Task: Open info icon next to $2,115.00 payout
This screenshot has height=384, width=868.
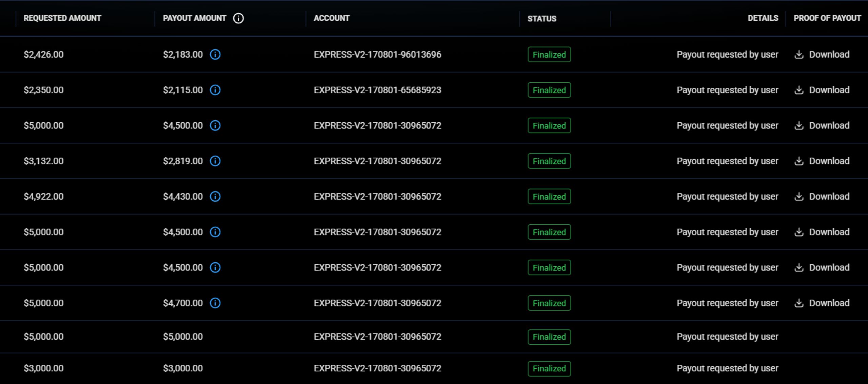Action: pos(215,90)
